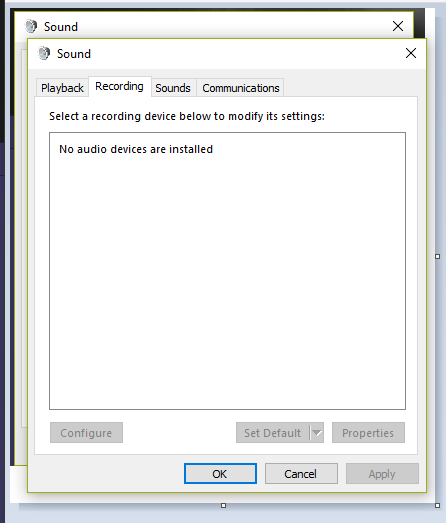Select the Recording tab
Image resolution: width=446 pixels, height=523 pixels.
point(120,86)
